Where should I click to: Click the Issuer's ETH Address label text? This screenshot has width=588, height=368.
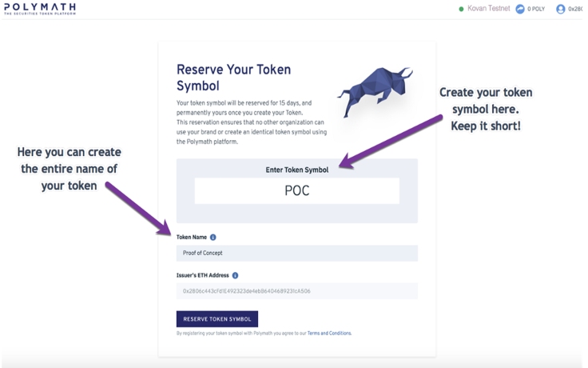(202, 275)
